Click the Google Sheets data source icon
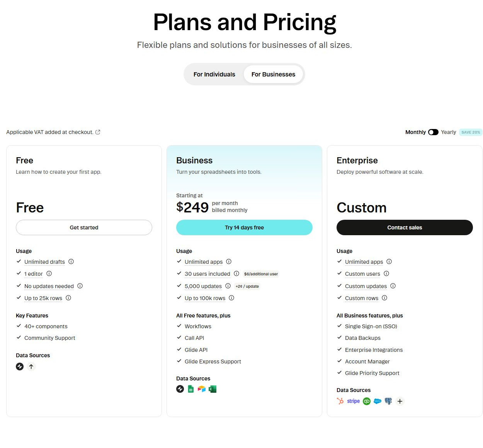 point(190,389)
